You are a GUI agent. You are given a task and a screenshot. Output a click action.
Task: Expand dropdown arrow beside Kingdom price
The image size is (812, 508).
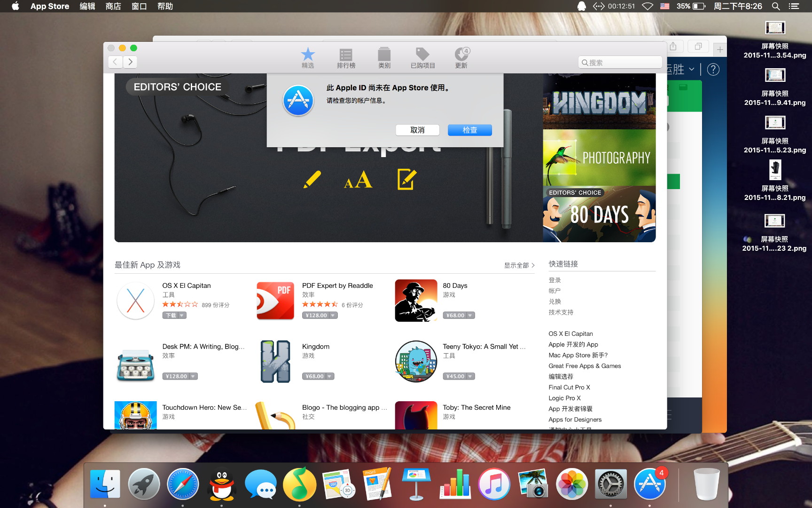(330, 376)
